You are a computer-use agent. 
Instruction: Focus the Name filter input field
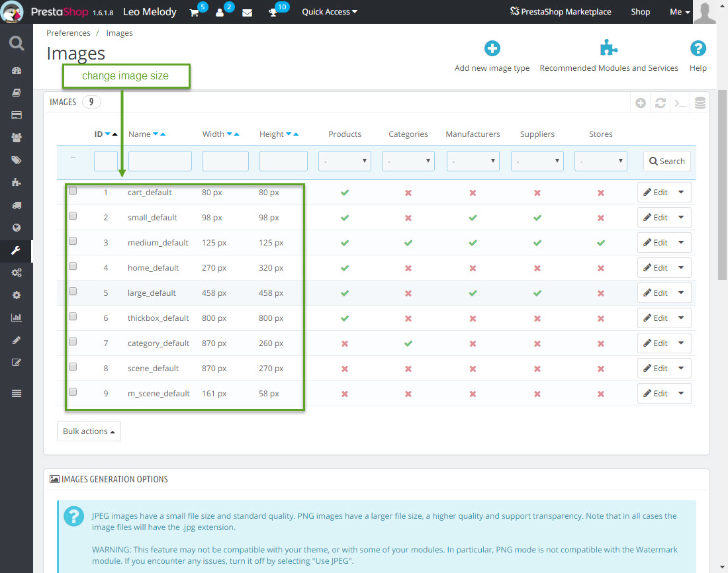tap(160, 161)
